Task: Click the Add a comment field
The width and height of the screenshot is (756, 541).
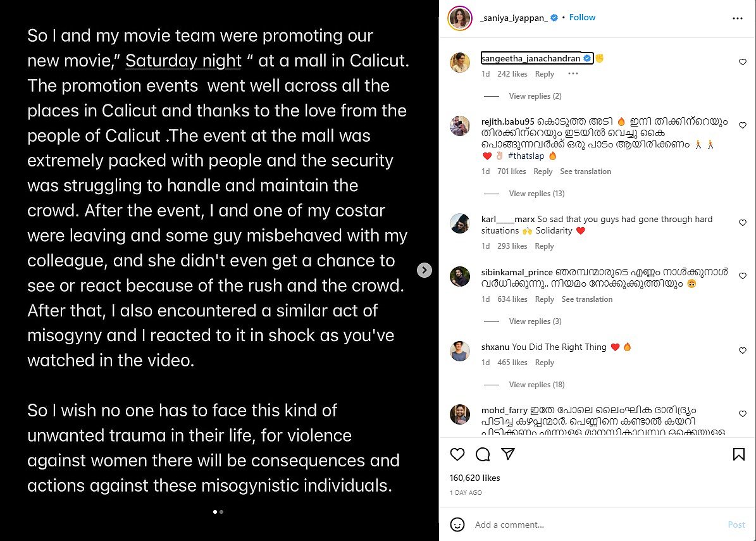Action: point(595,525)
